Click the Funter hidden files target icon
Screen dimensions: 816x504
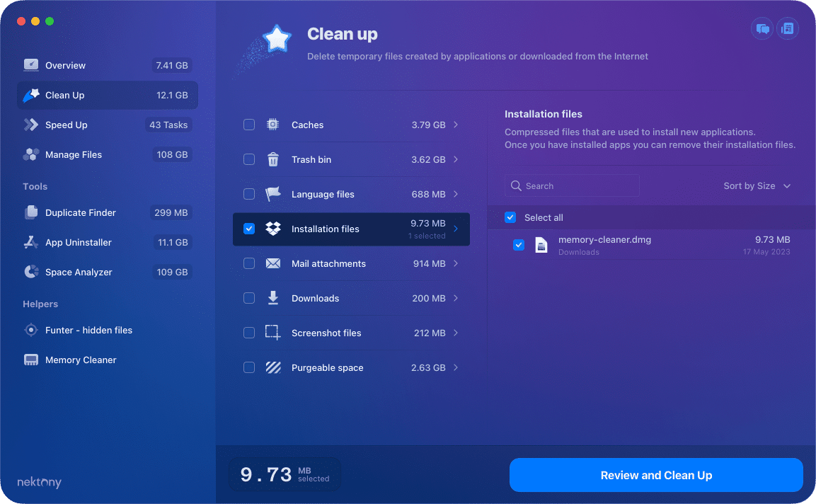[30, 330]
